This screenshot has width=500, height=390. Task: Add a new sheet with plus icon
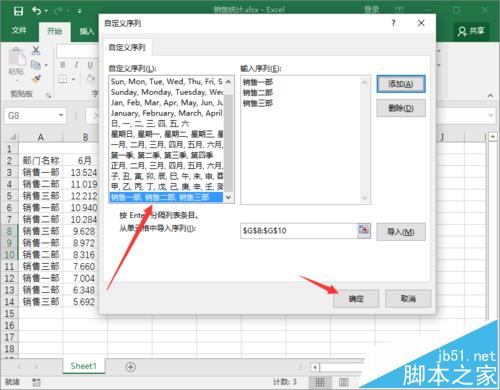(131, 367)
